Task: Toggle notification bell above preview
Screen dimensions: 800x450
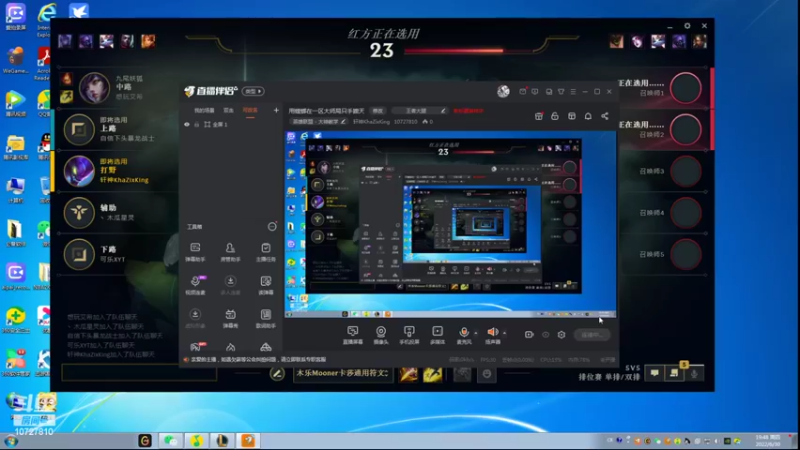Action: click(x=588, y=116)
